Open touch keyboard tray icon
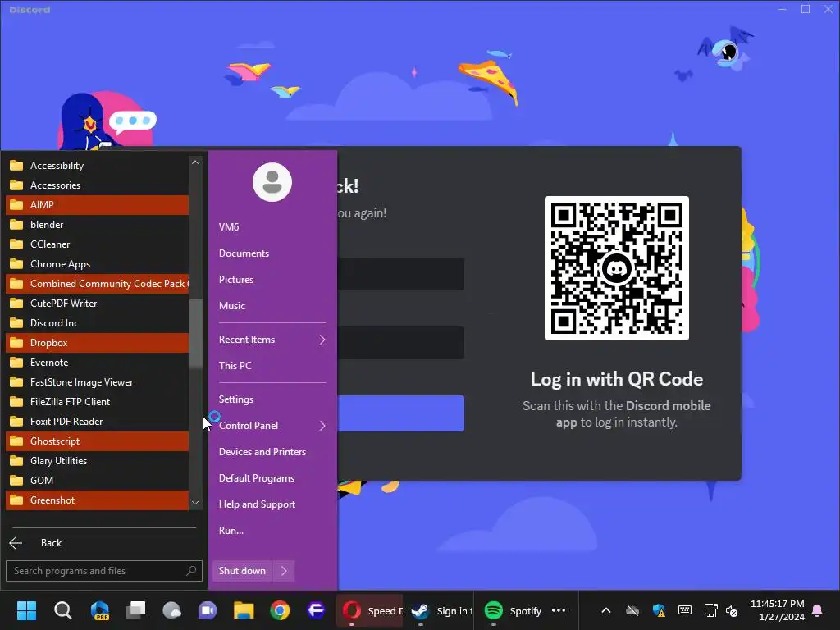Image resolution: width=840 pixels, height=630 pixels. tap(685, 610)
